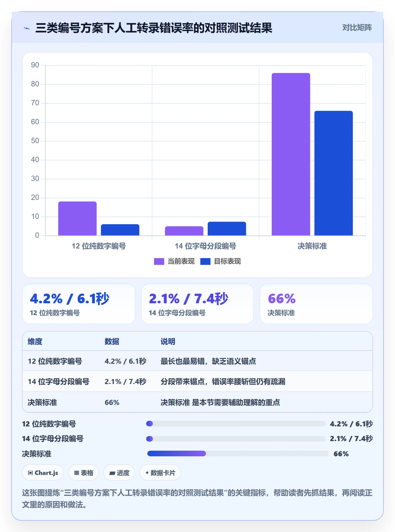Click the table cell 决策标准 是本节需要辅助理解的重点

pos(220,402)
